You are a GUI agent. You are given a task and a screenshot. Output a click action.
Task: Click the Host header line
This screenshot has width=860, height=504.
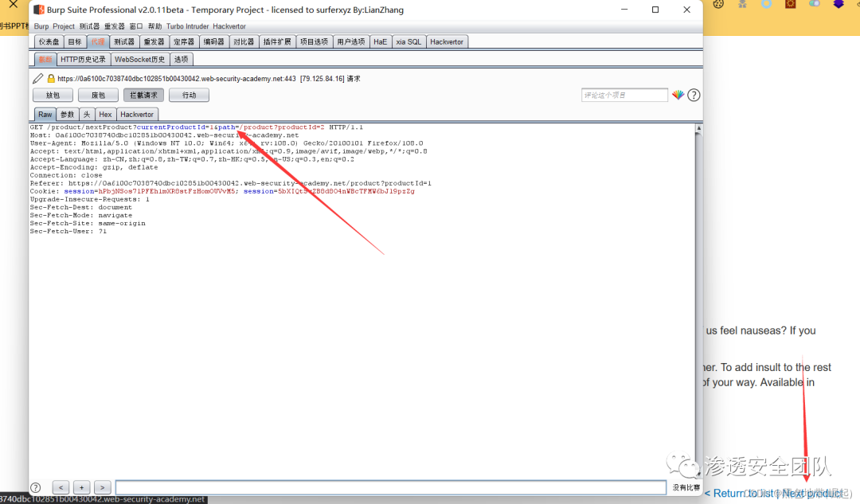click(165, 135)
